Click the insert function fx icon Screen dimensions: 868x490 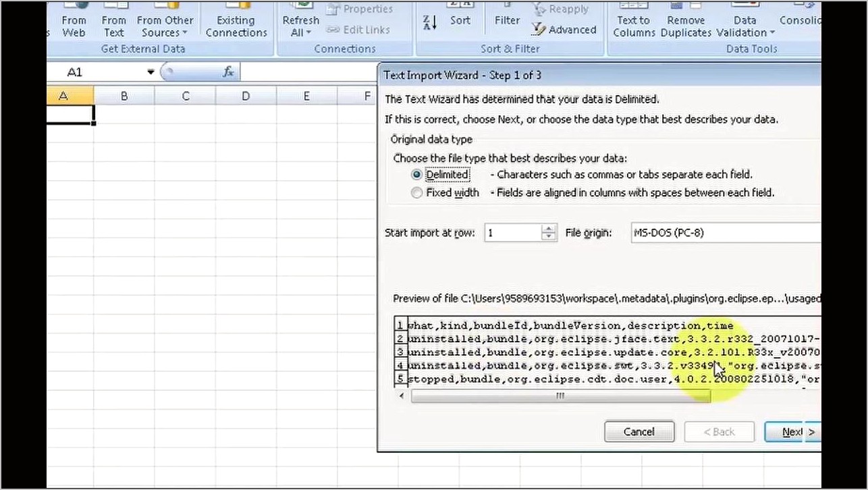point(228,72)
